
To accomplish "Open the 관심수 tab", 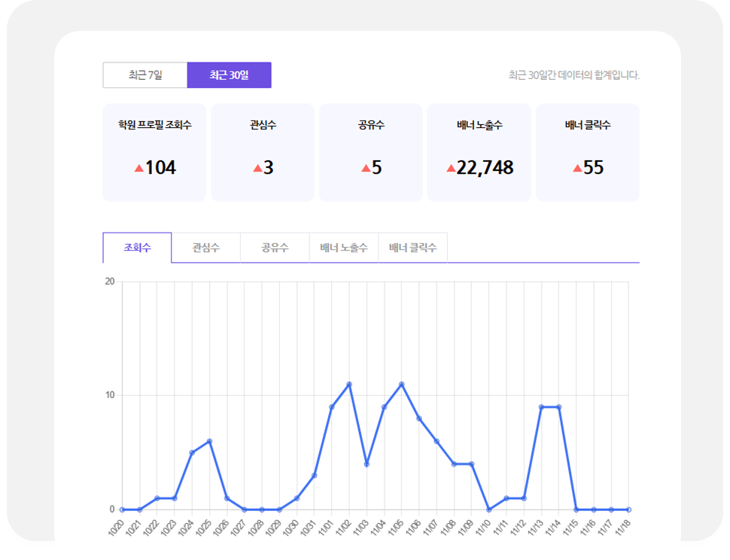I will click(x=205, y=246).
